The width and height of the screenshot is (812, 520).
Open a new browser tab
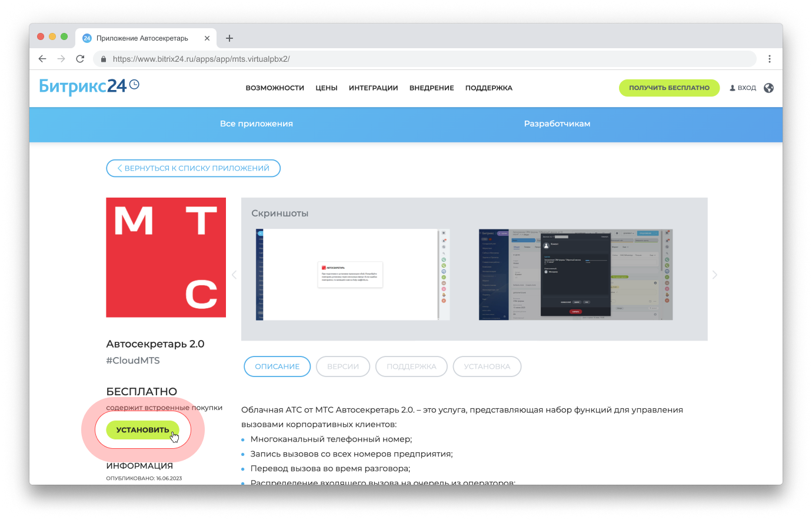[229, 38]
